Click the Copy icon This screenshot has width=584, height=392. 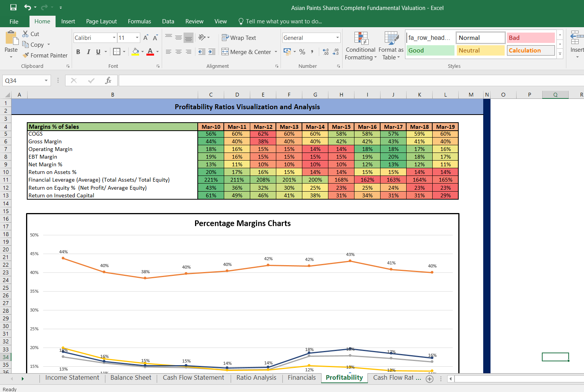point(25,44)
